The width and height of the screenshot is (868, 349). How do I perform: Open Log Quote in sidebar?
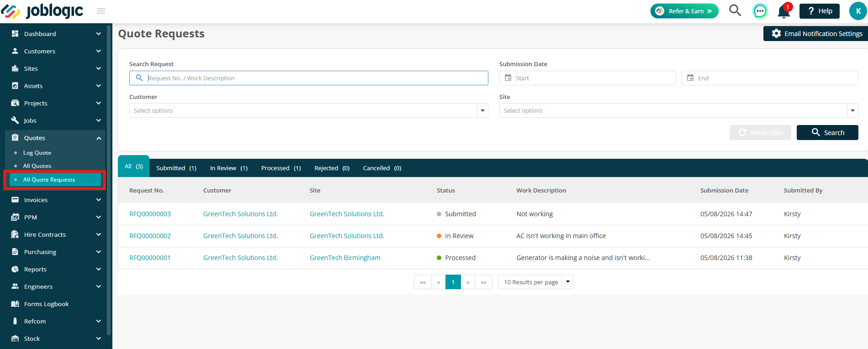(37, 153)
